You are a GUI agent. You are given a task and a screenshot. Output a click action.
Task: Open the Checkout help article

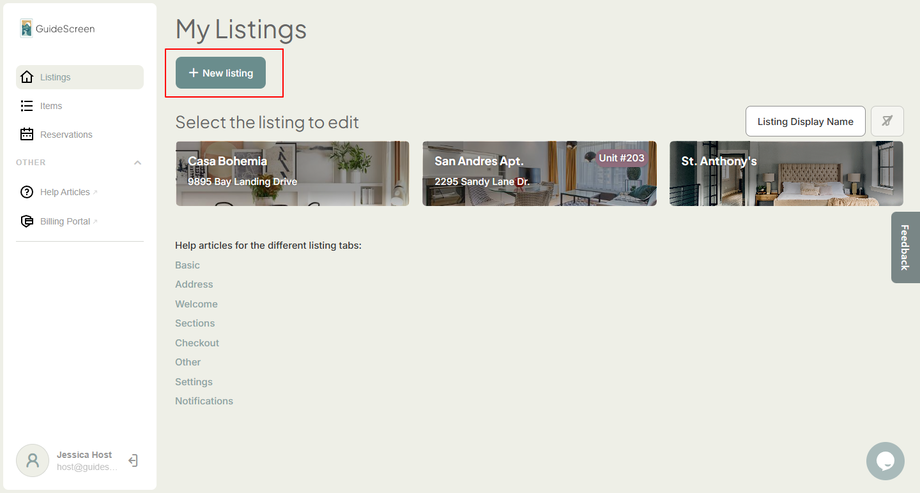pyautogui.click(x=197, y=343)
